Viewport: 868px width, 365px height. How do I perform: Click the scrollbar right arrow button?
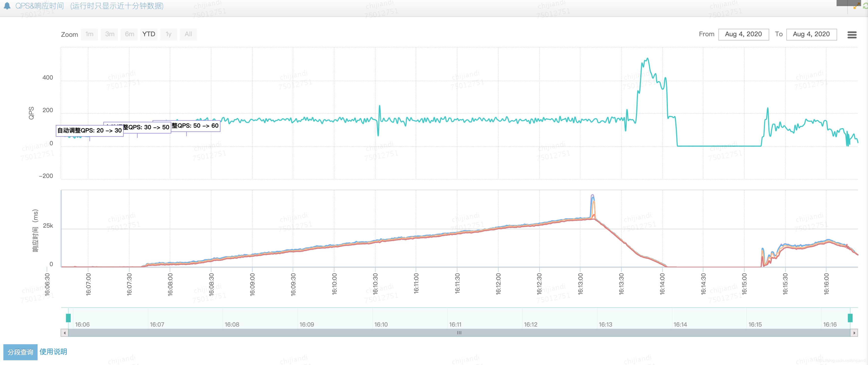click(x=854, y=333)
